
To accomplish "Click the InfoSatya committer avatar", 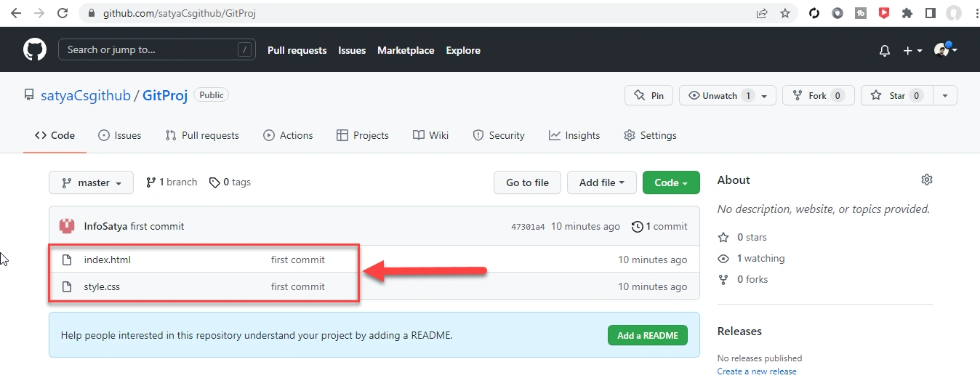I will [x=67, y=226].
